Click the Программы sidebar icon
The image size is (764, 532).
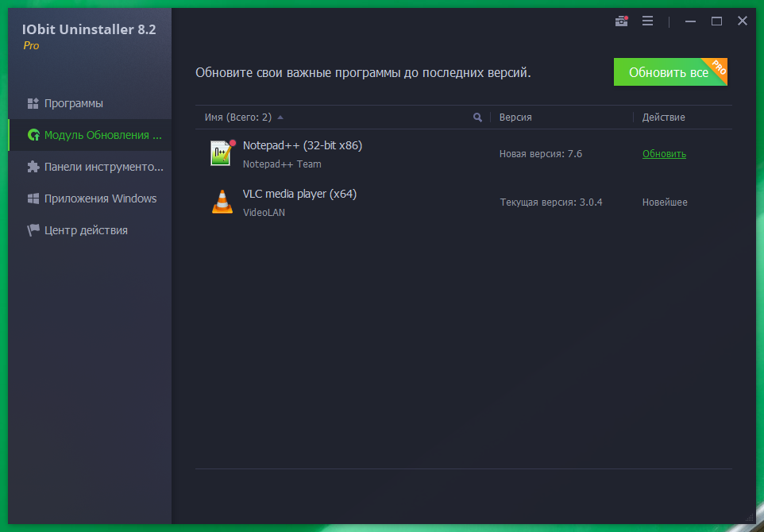(x=33, y=103)
